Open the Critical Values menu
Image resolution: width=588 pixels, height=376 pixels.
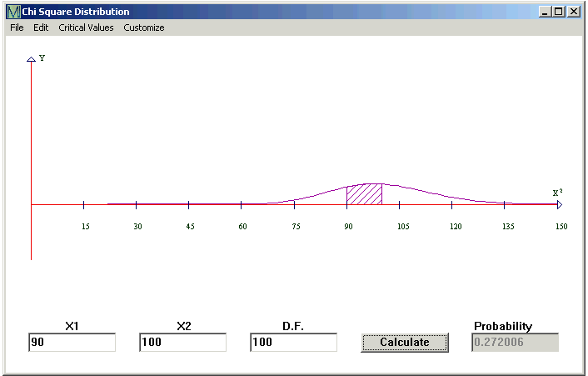[x=86, y=28]
